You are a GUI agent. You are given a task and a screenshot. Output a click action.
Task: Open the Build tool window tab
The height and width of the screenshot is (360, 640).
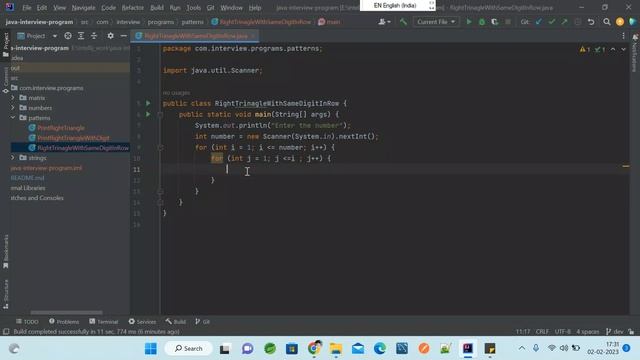(176, 322)
